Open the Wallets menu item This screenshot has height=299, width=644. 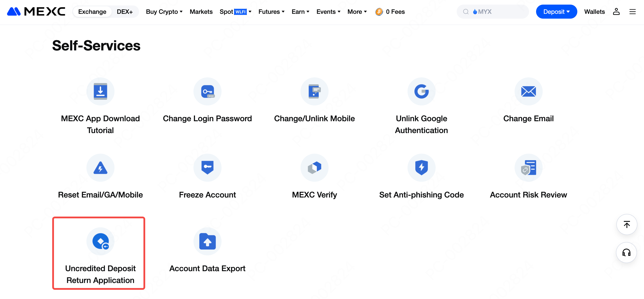tap(594, 12)
